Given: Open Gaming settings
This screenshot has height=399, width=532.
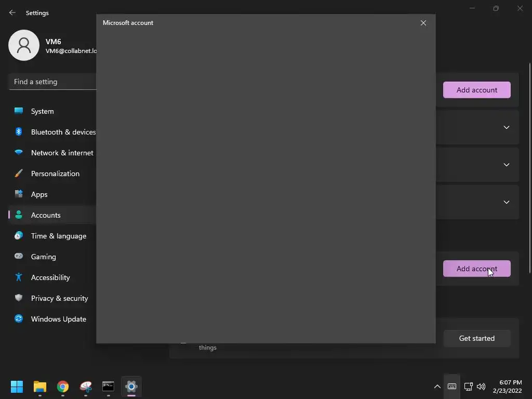Looking at the screenshot, I should [52, 257].
